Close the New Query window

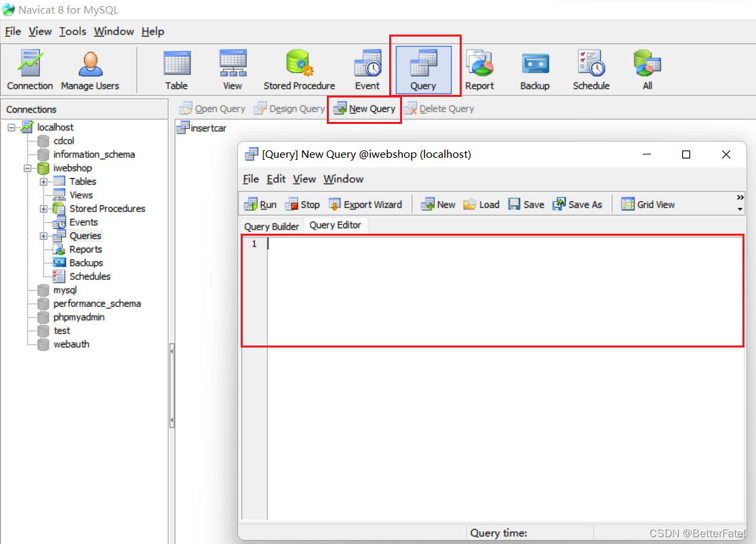click(726, 154)
